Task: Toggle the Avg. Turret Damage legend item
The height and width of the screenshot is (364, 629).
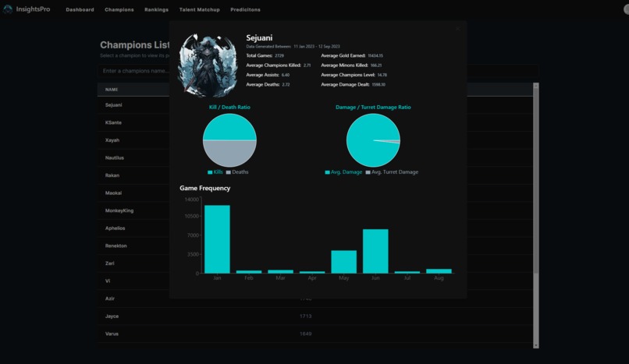Action: point(392,172)
